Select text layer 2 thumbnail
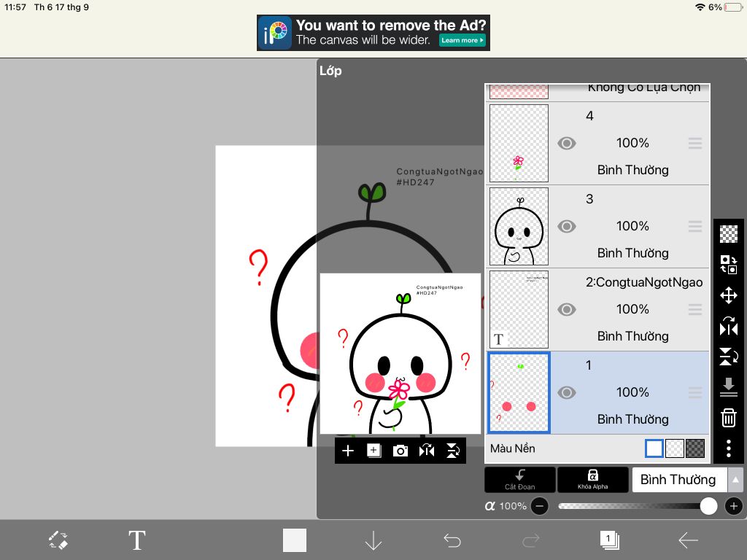The width and height of the screenshot is (747, 560). (519, 309)
